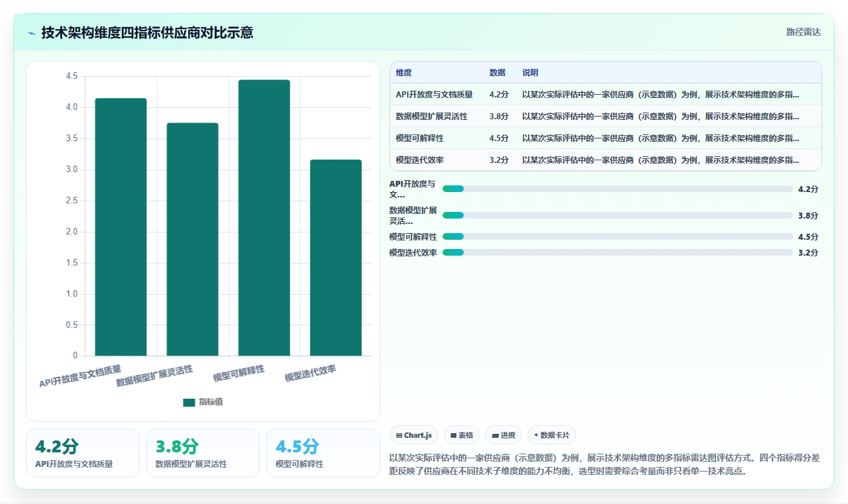Open the 4.5分 模型可解释性 card

pos(323,453)
